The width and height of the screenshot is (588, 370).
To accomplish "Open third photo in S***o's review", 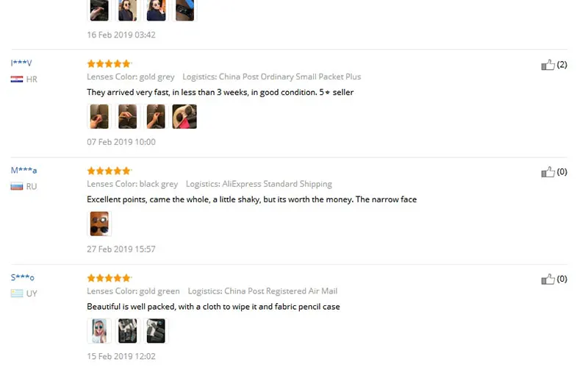I will point(156,331).
